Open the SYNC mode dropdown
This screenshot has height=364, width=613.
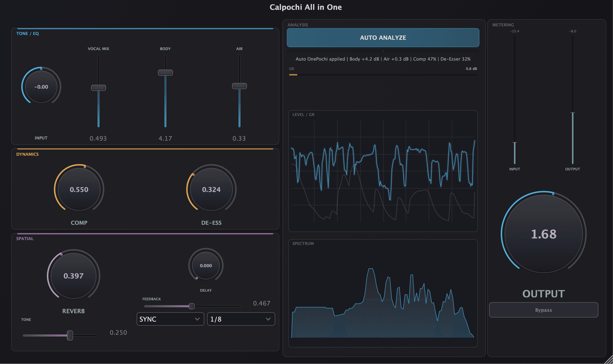point(170,319)
